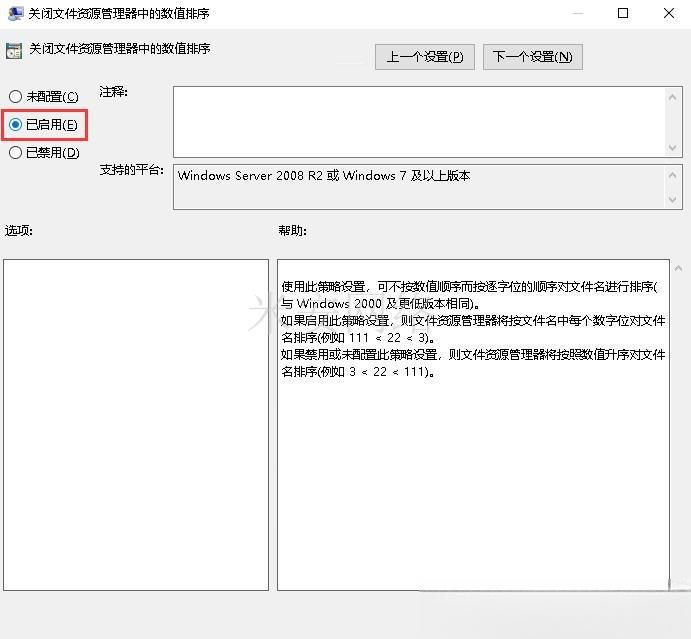Image resolution: width=691 pixels, height=639 pixels.
Task: Click supported platform box scroll-up arrow
Action: point(672,175)
